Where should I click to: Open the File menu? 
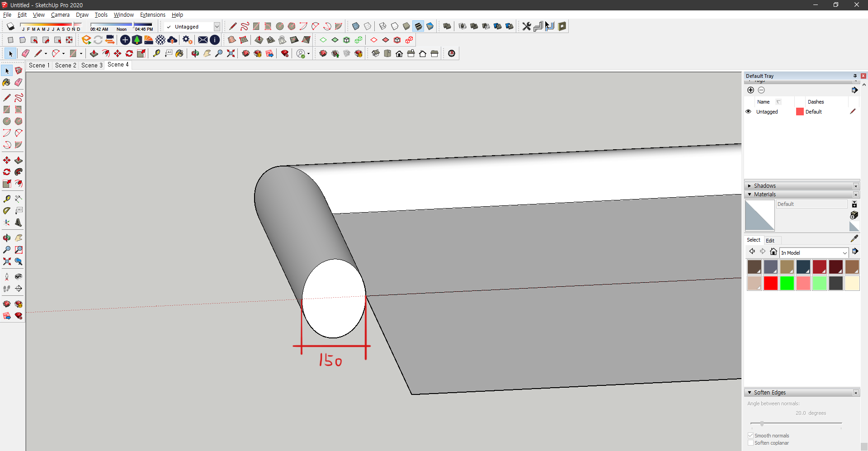[7, 15]
